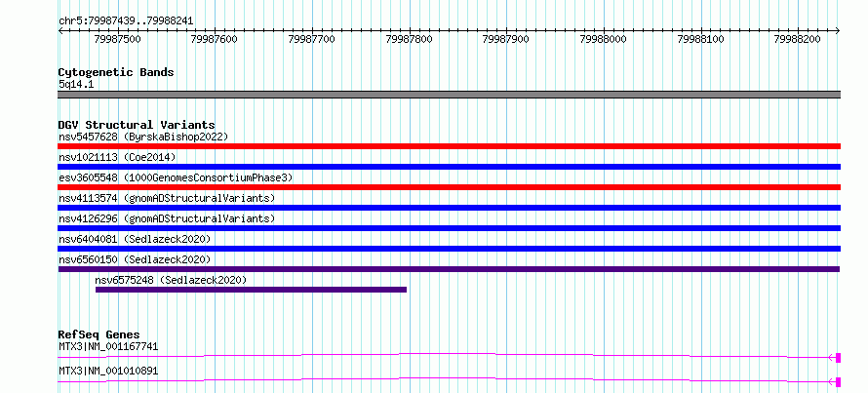Open variant label nsv6575248 (Sedlazeck2020)
This screenshot has width=868, height=393.
click(171, 280)
